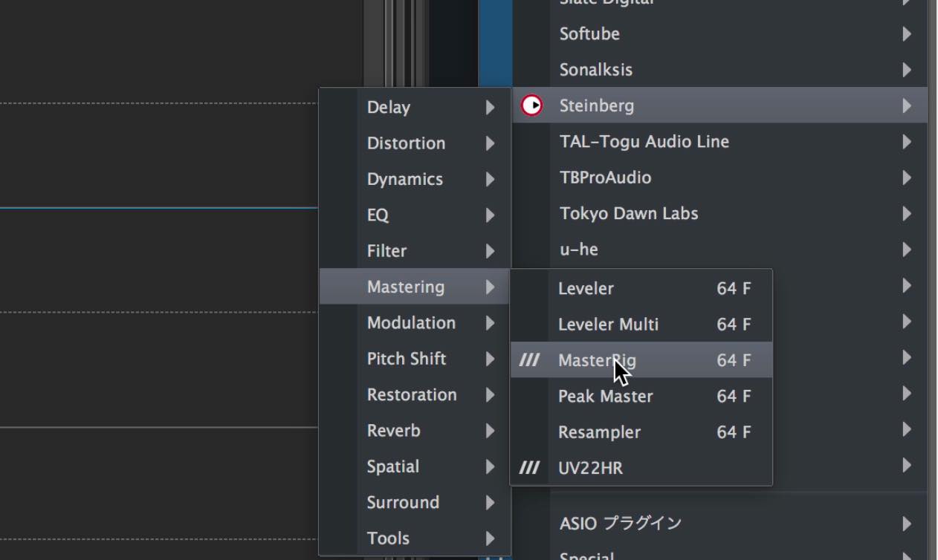Open the Dynamics plugin category
Image resolution: width=938 pixels, height=560 pixels.
pyautogui.click(x=415, y=179)
